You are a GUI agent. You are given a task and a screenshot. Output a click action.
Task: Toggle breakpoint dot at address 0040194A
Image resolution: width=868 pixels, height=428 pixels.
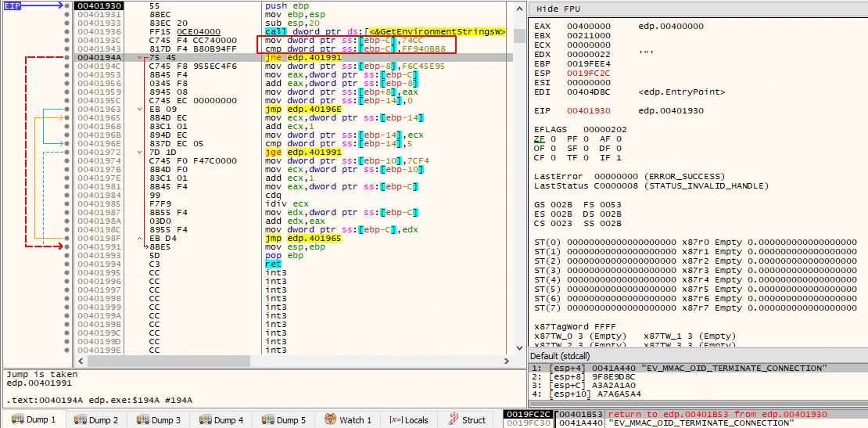pos(67,58)
